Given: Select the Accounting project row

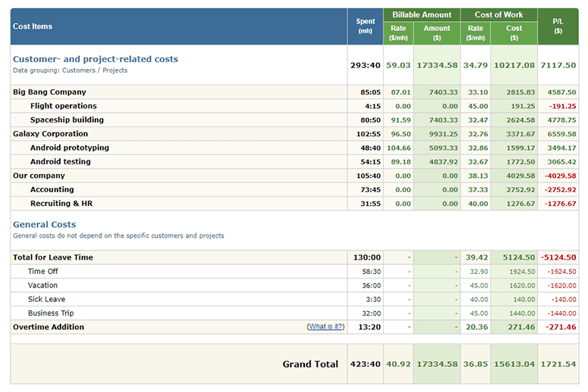Looking at the screenshot, I should (x=294, y=189).
